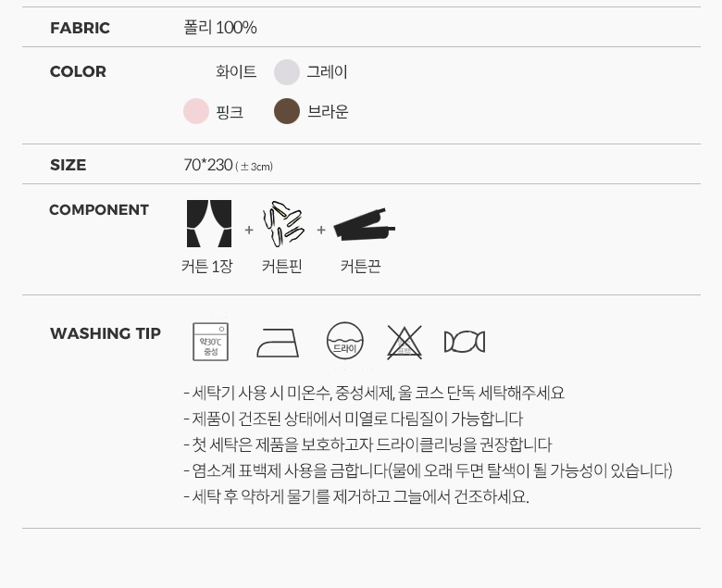722x588 pixels.
Task: Click the ironing symbol icon
Action: point(278,343)
